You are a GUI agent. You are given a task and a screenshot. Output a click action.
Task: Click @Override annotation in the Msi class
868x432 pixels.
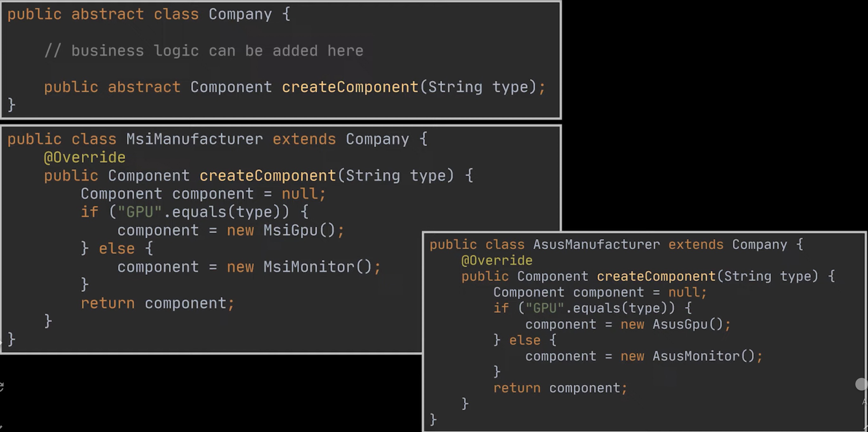click(x=85, y=157)
